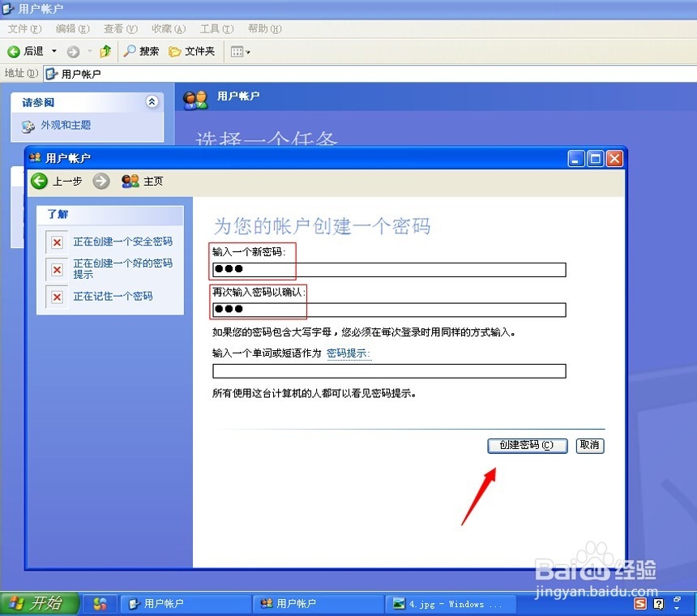Focus the new password field
This screenshot has width=697, height=616.
(x=389, y=269)
